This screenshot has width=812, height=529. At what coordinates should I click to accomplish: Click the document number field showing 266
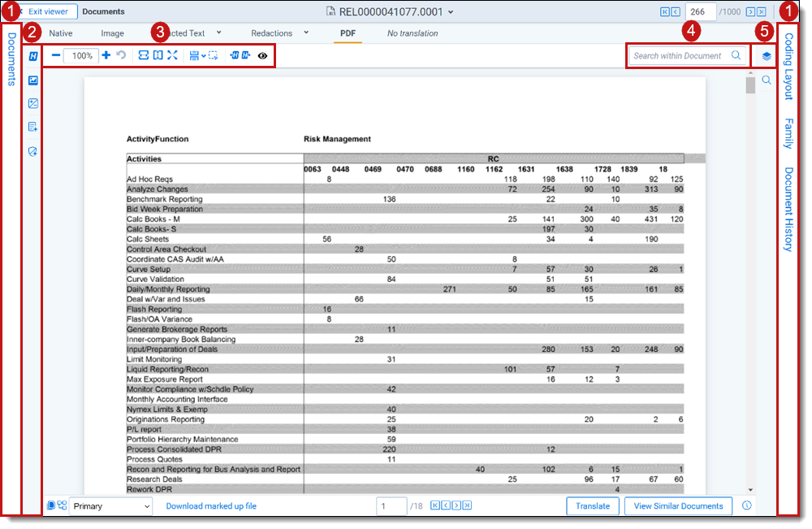coord(701,12)
